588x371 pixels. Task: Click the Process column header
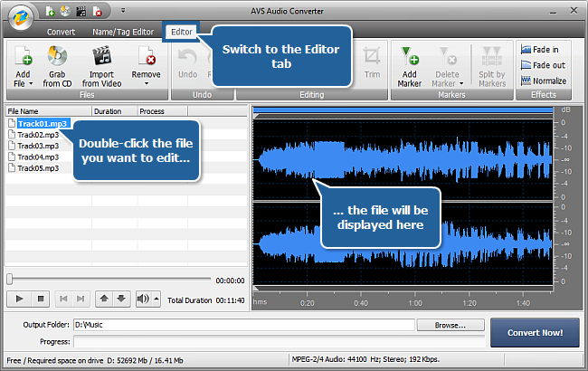click(x=162, y=111)
